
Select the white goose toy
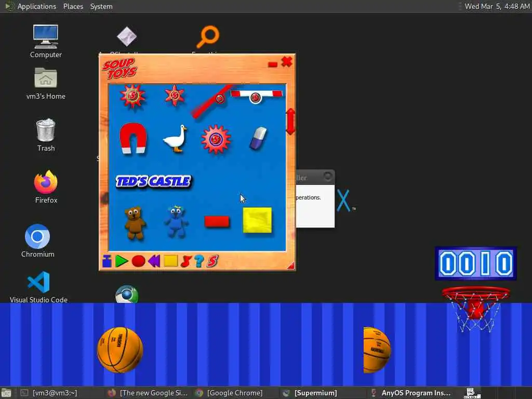click(x=175, y=138)
